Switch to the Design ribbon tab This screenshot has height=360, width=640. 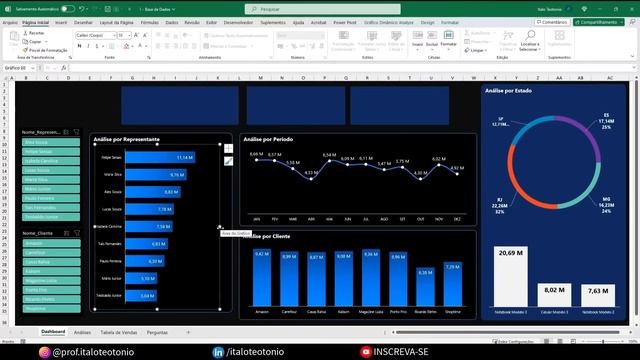point(427,22)
